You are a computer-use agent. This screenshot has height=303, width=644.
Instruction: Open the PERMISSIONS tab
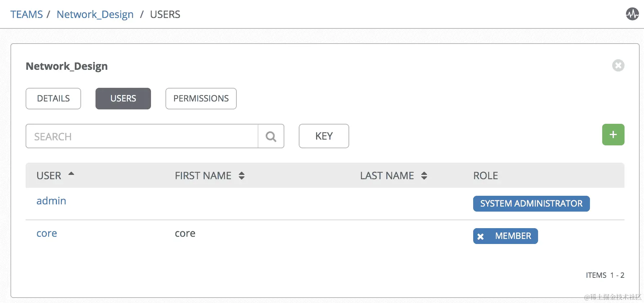tap(201, 99)
